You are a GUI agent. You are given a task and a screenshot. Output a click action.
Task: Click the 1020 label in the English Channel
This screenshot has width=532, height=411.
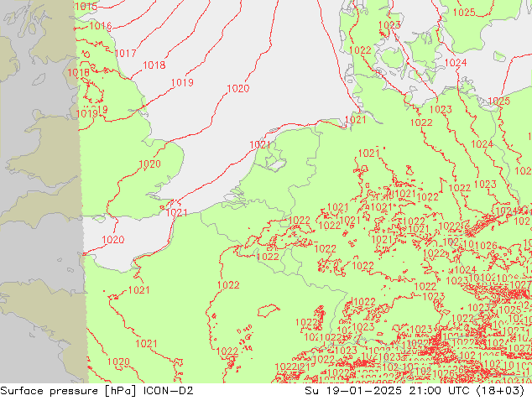(113, 240)
